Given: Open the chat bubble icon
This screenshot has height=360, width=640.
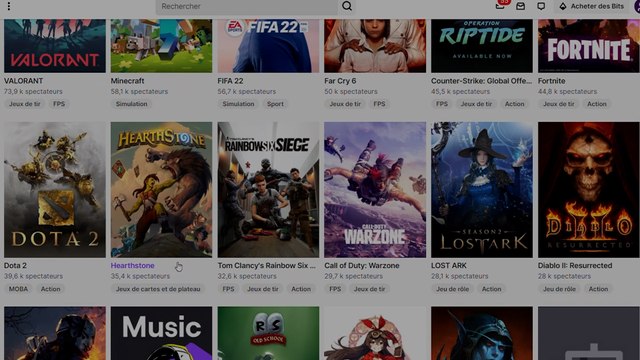Looking at the screenshot, I should (541, 6).
